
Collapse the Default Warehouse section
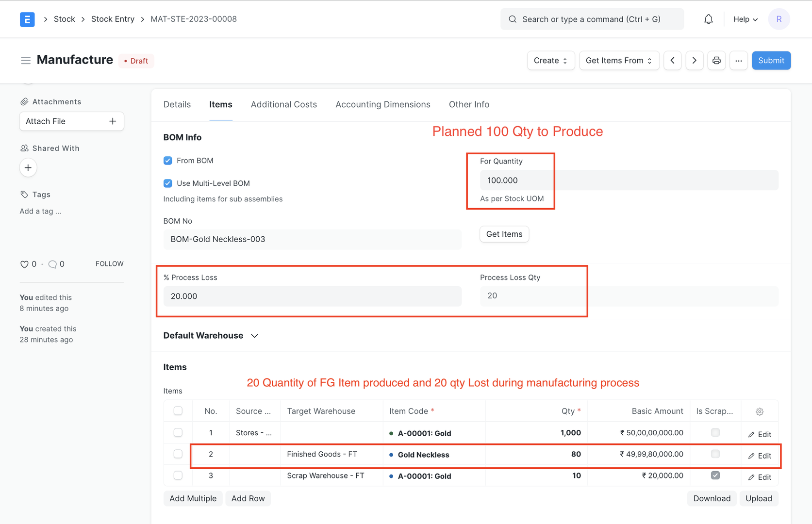tap(254, 335)
